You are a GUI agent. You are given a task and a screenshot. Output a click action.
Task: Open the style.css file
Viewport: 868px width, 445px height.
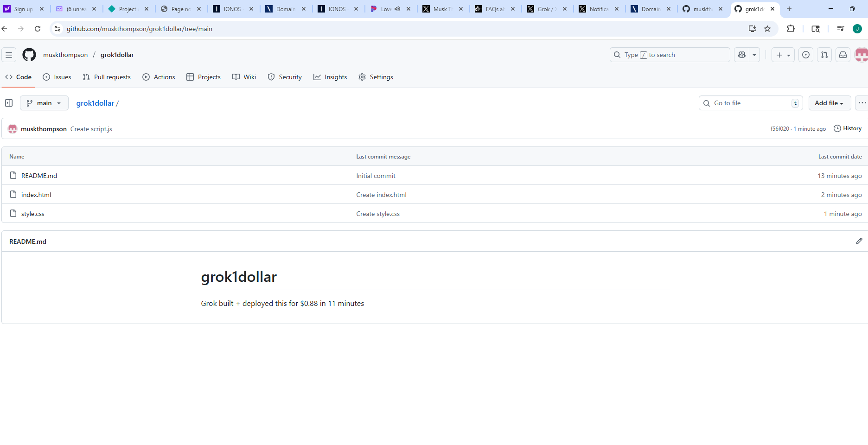tap(32, 214)
